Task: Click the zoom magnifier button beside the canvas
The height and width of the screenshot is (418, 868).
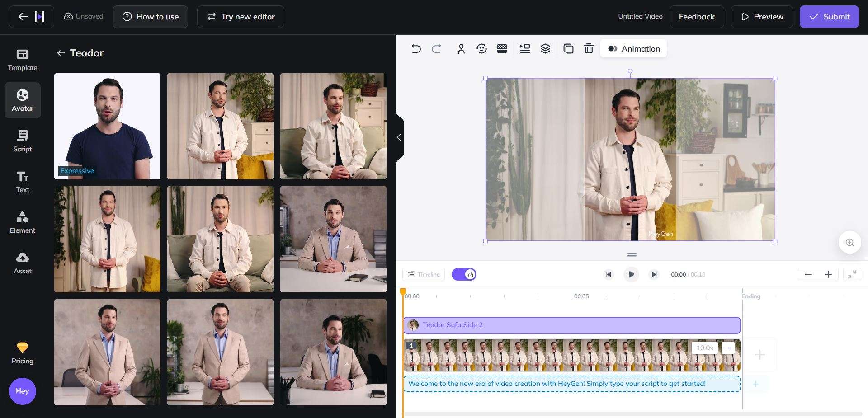Action: pos(849,242)
